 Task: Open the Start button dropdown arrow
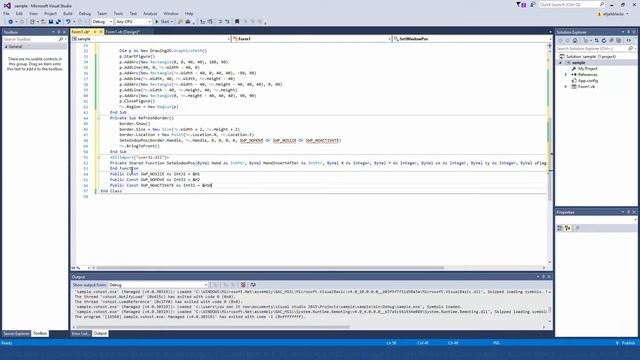[x=172, y=22]
